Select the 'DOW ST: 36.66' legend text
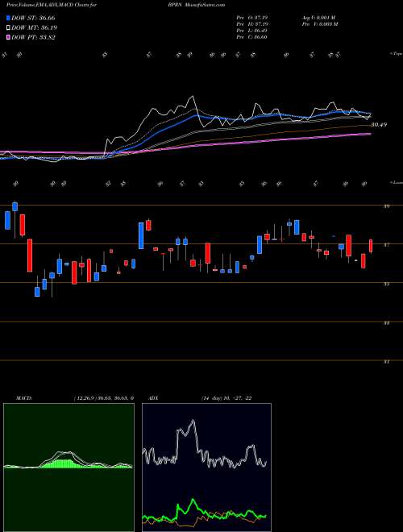403x532 pixels. tap(33, 18)
